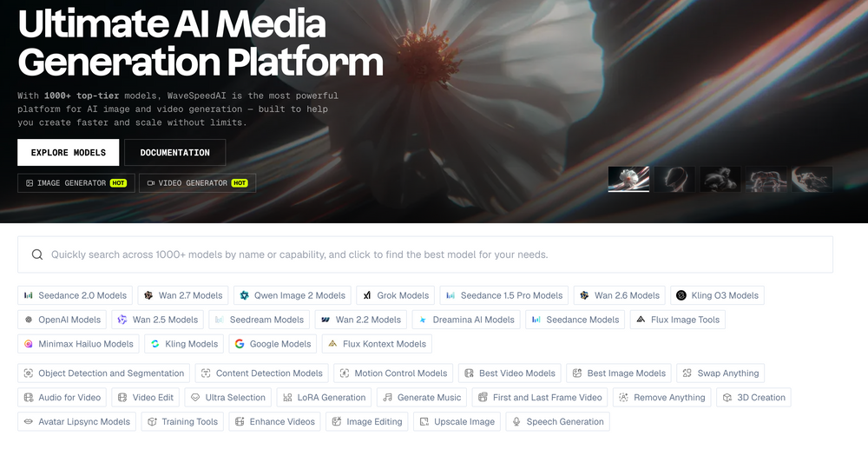Click the Speech Generation microphone icon

pyautogui.click(x=516, y=422)
